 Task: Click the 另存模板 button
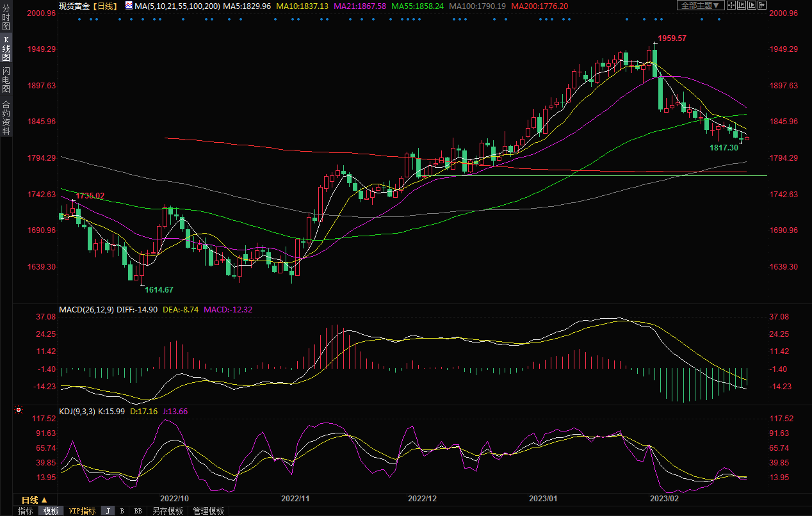point(168,511)
